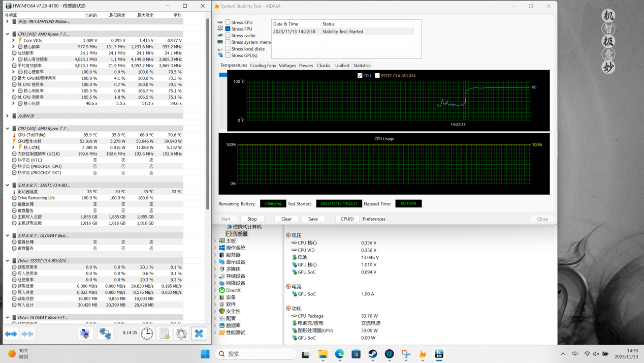
Task: Switch to the Clocks tab
Action: click(324, 66)
